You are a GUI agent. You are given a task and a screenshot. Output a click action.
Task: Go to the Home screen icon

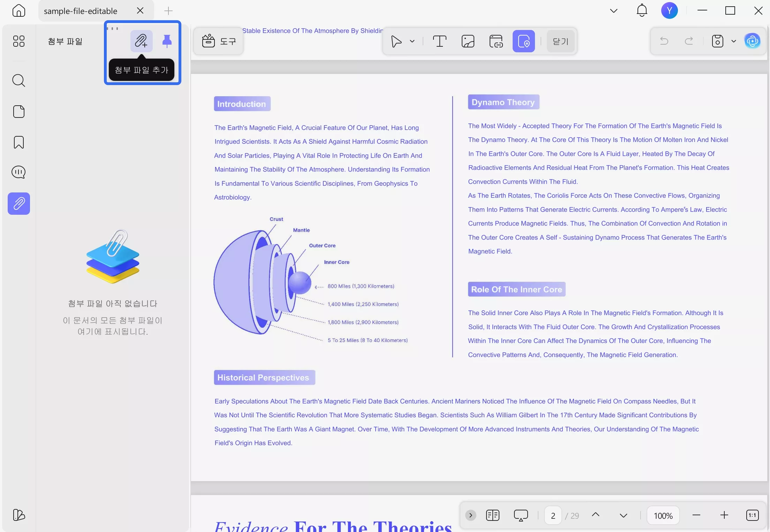tap(19, 10)
